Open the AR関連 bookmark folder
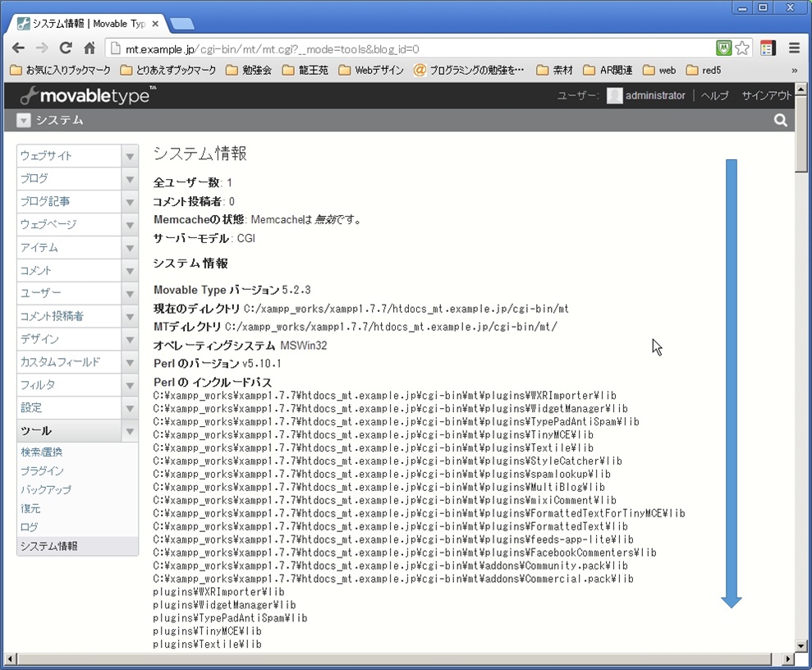The height and width of the screenshot is (670, 812). coord(608,70)
